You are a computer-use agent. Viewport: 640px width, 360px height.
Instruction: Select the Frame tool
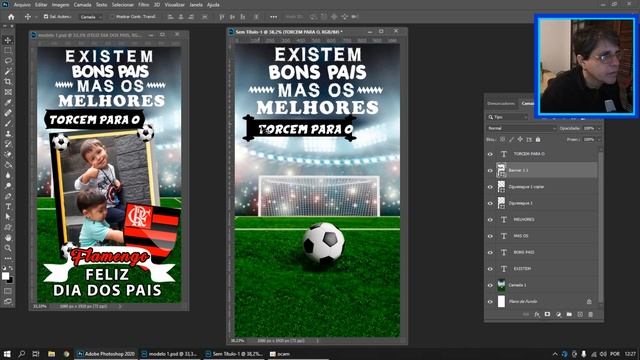point(8,92)
